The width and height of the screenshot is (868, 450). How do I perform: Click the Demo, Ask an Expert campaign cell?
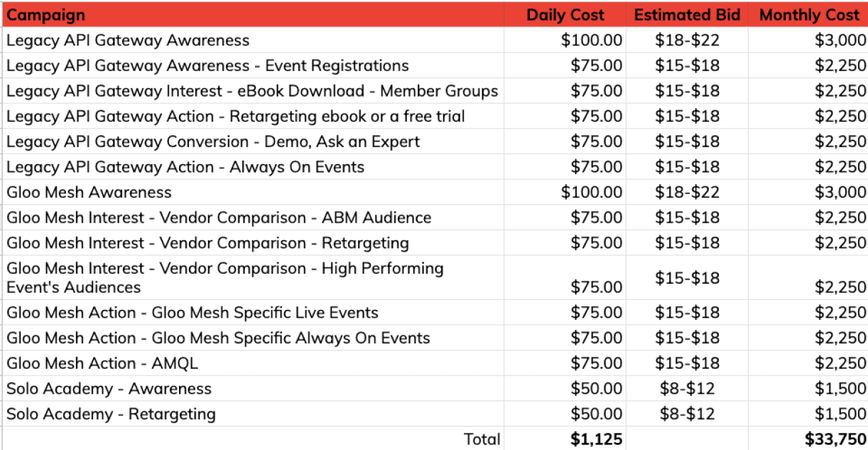(x=213, y=141)
